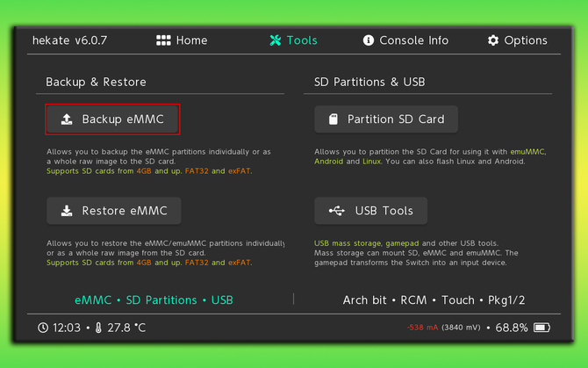This screenshot has width=588, height=368.
Task: Click the Backup eMMC button
Action: click(x=112, y=119)
